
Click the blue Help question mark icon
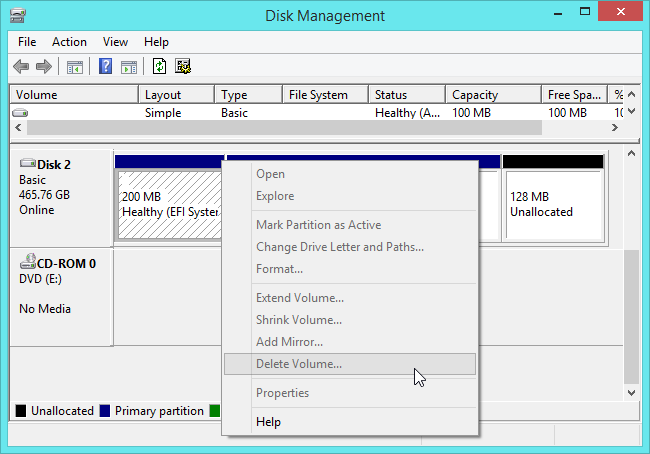click(105, 67)
